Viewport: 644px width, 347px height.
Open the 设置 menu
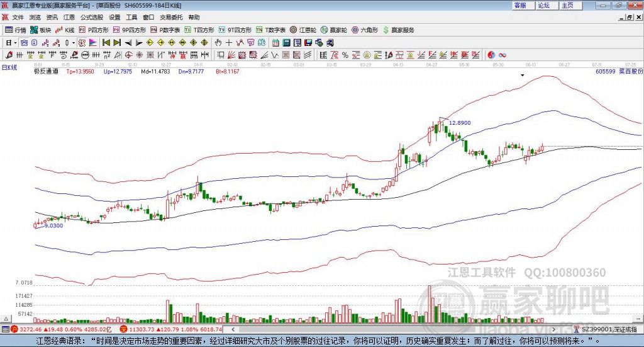click(114, 17)
